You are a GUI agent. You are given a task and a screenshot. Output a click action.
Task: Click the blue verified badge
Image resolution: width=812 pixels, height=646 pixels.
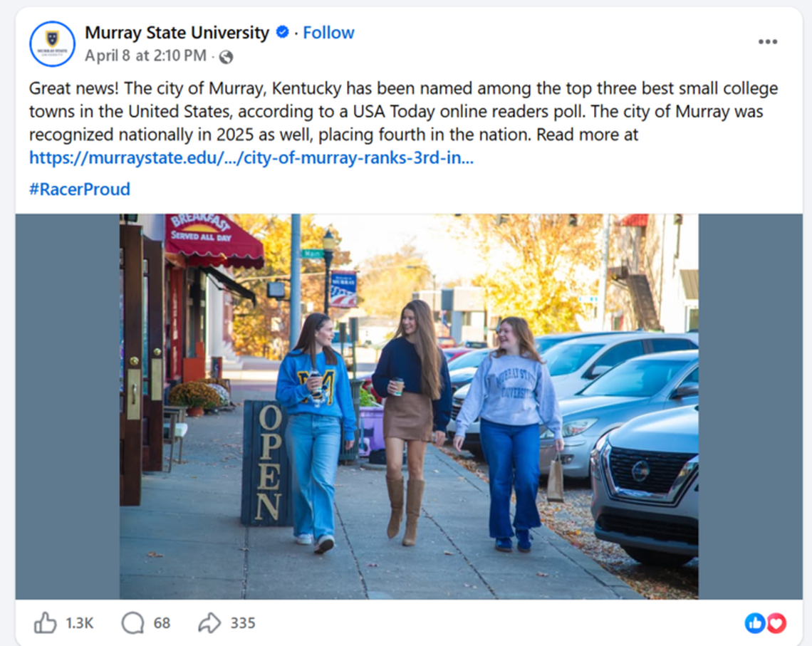(x=281, y=32)
